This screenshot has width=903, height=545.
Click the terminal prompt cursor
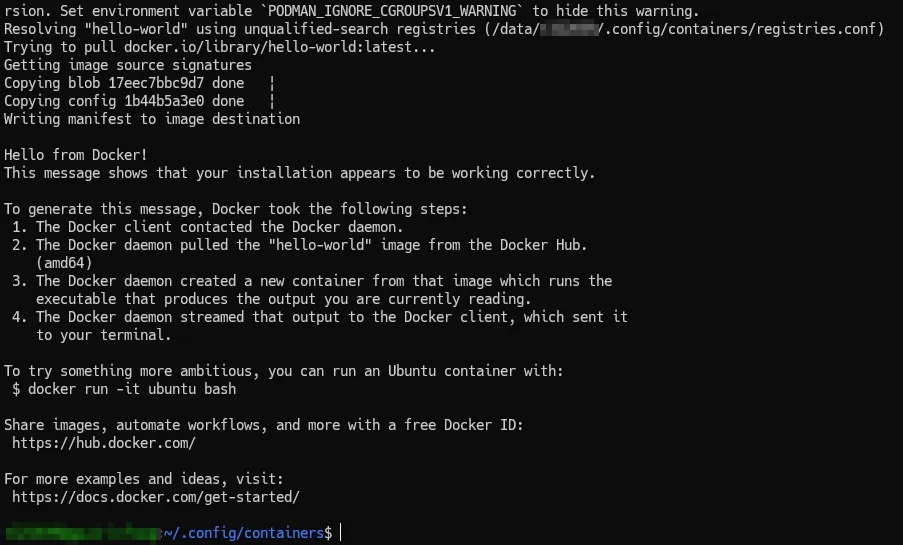pyautogui.click(x=340, y=534)
